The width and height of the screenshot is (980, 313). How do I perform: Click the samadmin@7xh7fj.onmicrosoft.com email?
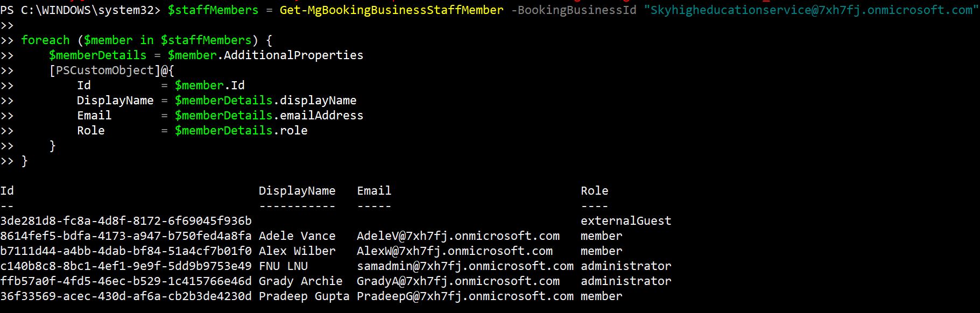465,266
